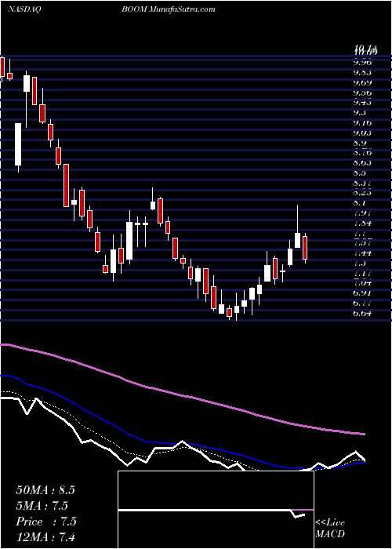Click the 8.63 price axis label

(362, 163)
